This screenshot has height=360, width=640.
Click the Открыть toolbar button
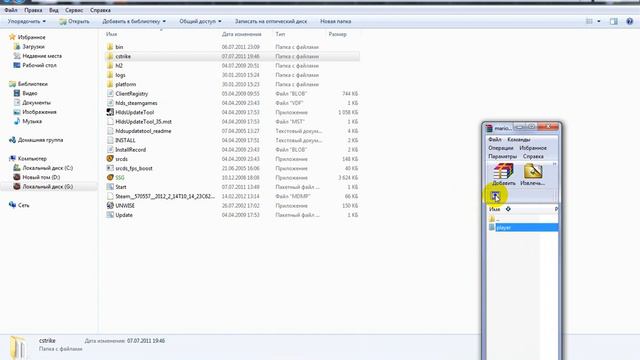(x=74, y=21)
